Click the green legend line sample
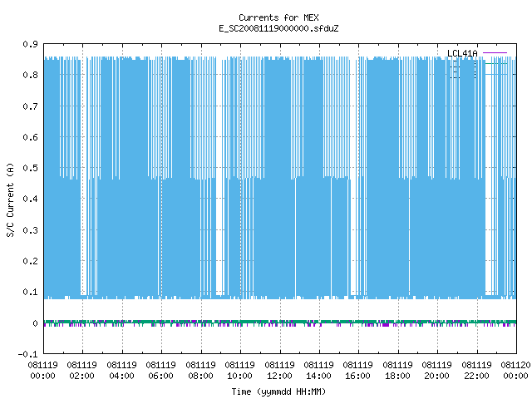The width and height of the screenshot is (532, 399). tap(496, 63)
